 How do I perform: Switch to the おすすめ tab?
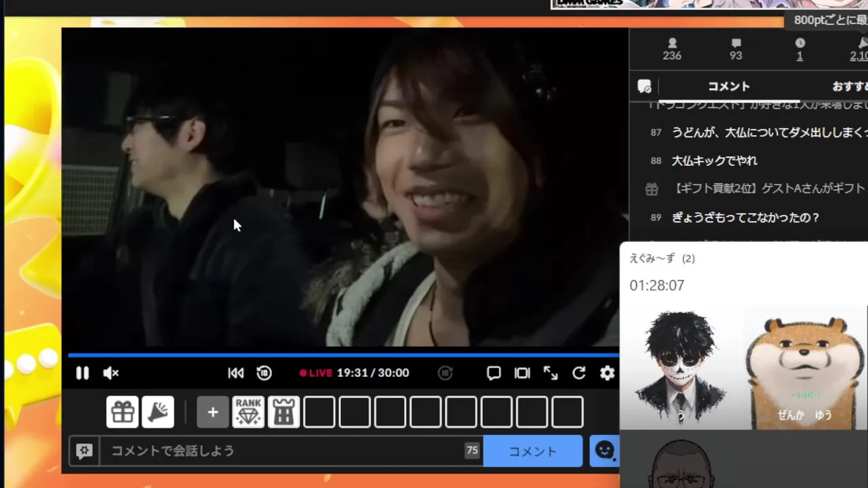coord(850,87)
